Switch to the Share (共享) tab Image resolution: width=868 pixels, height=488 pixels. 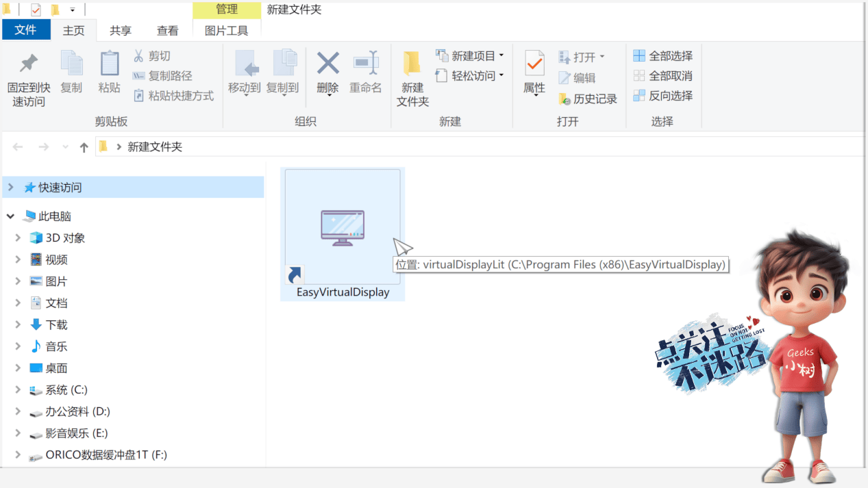click(121, 31)
